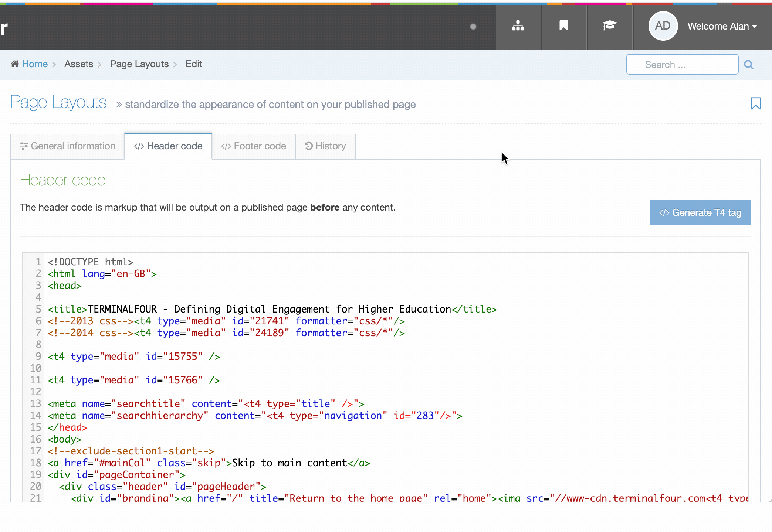Click the AD profile avatar

663,26
